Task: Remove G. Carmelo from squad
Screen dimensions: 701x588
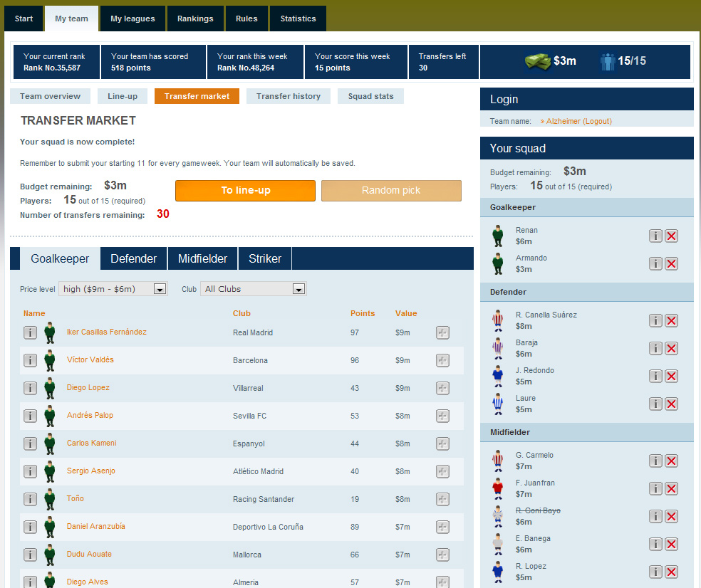Action: click(x=671, y=461)
